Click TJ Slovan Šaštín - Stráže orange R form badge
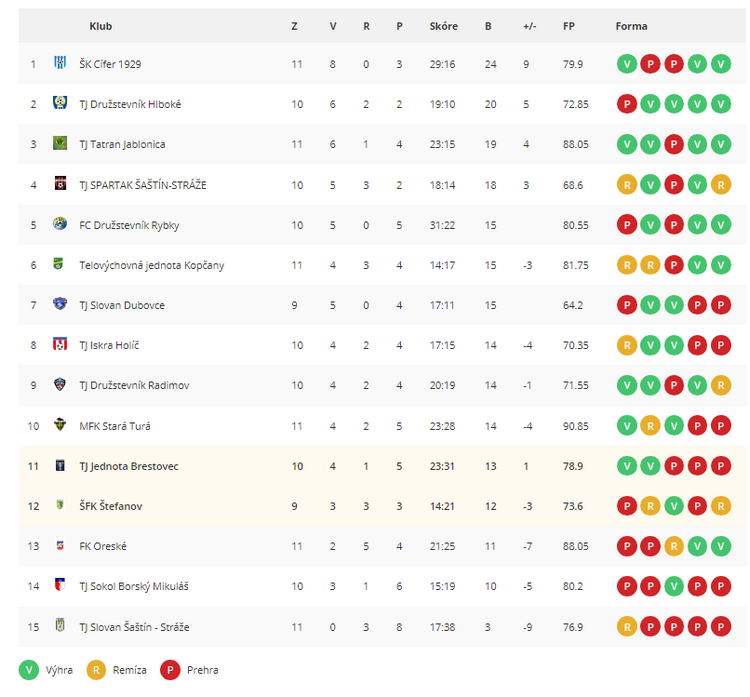The width and height of the screenshot is (750, 697). click(x=627, y=627)
